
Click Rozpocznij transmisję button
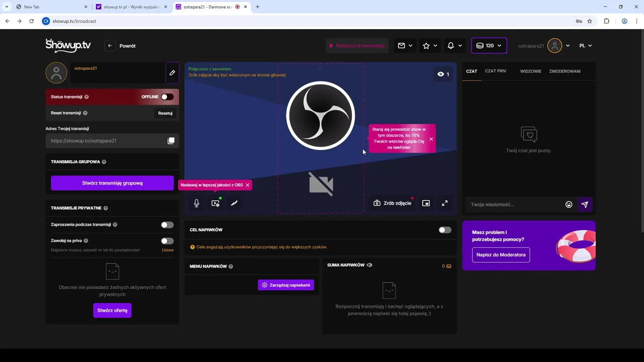[x=357, y=46]
